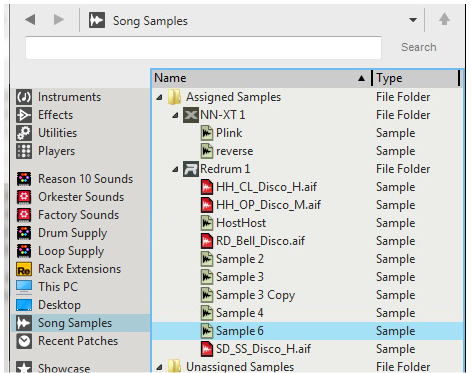Go up one folder level

tap(444, 19)
